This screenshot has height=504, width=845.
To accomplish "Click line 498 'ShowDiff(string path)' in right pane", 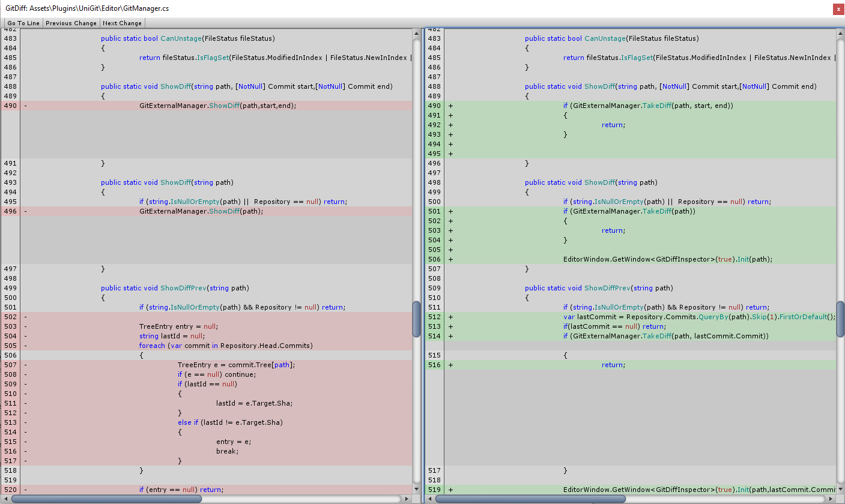I will coord(591,182).
